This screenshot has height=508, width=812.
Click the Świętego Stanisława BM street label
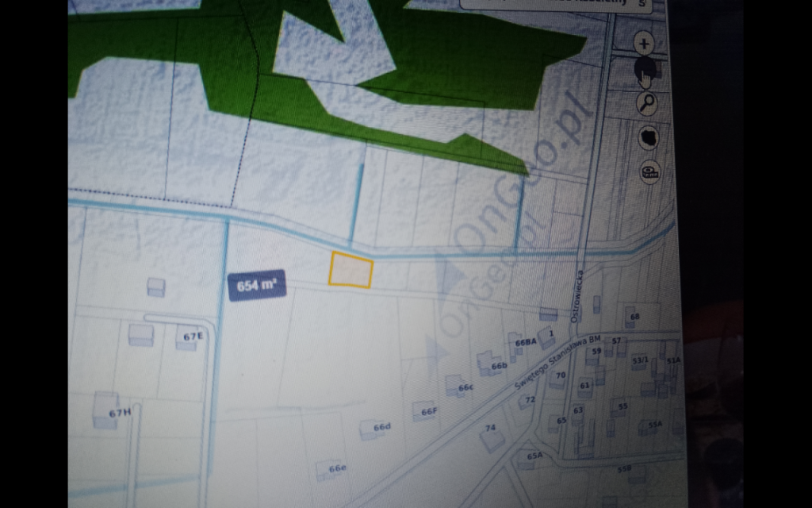[557, 363]
